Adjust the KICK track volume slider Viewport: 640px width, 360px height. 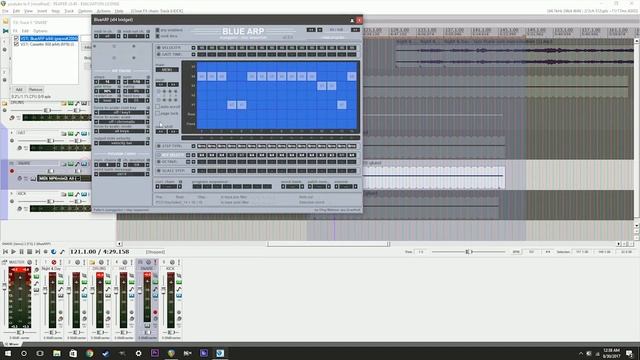[50, 201]
